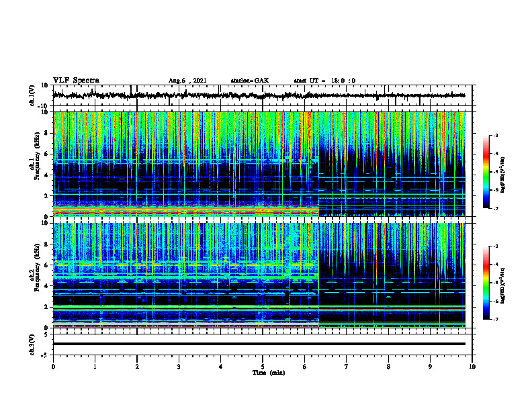Image resolution: width=532 pixels, height=411 pixels.
Task: Click the ch.1 spectrogram color scale bar
Action: [x=486, y=172]
